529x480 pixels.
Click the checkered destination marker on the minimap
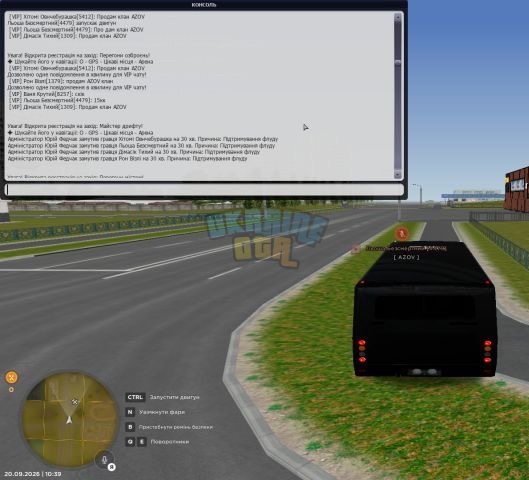75,402
